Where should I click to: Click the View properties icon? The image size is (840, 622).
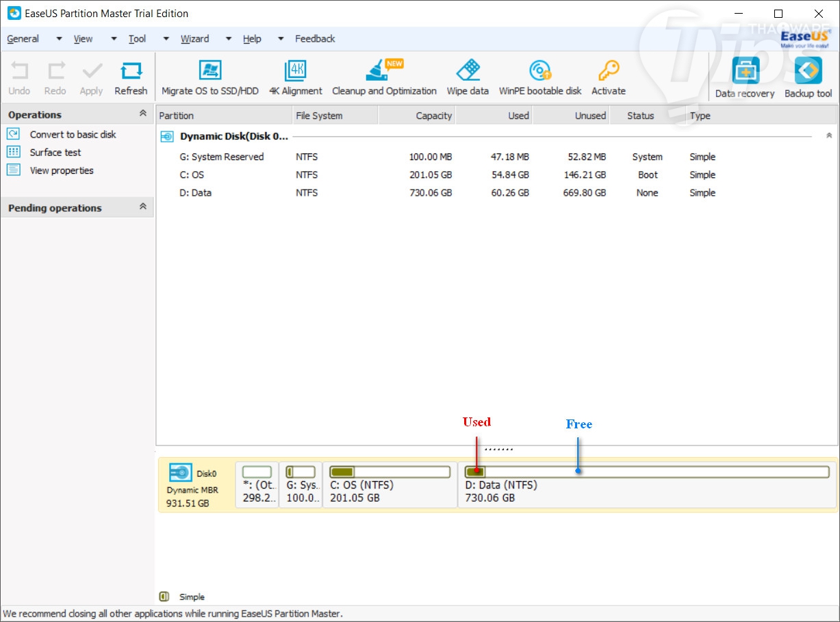pos(14,170)
